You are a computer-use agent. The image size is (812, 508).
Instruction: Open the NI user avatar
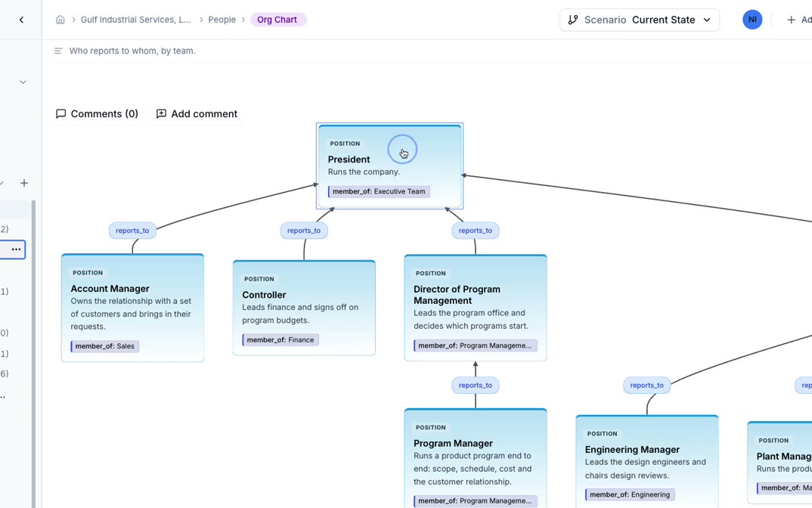click(x=752, y=20)
